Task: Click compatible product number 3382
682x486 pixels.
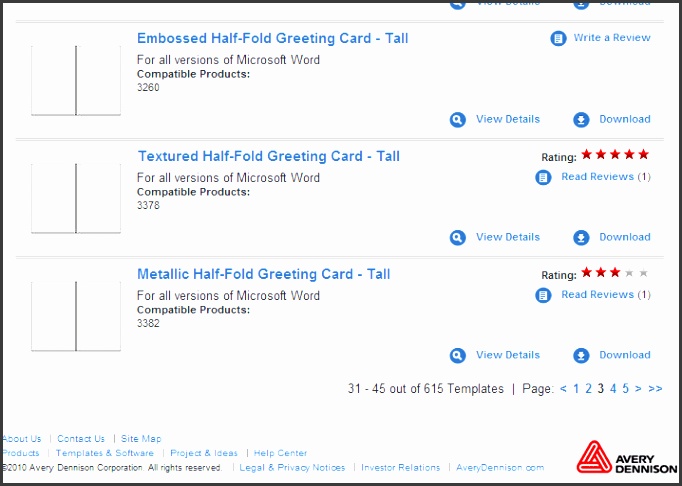Action: 148,323
